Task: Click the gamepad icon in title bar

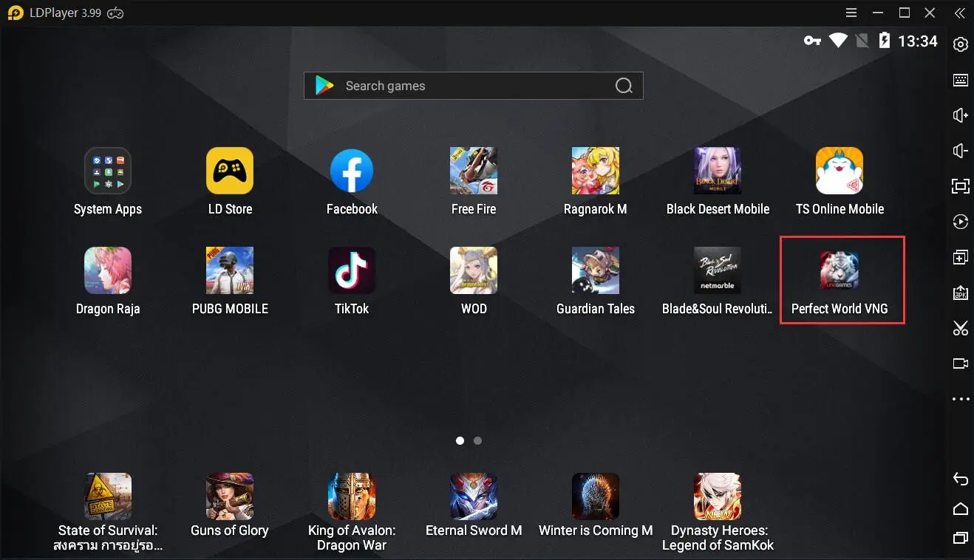Action: pos(115,13)
